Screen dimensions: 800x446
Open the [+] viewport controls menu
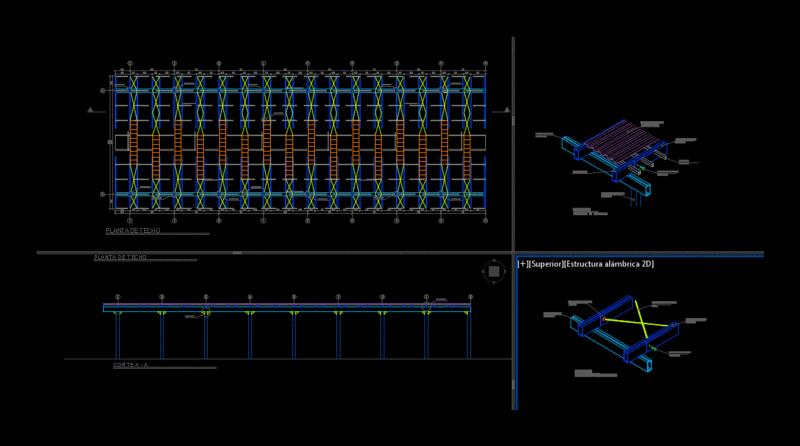(x=522, y=264)
